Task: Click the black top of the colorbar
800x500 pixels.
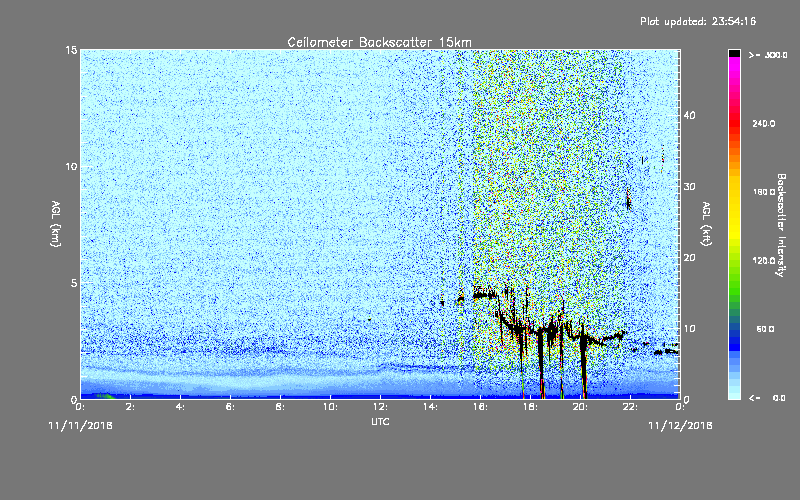Action: [x=734, y=53]
